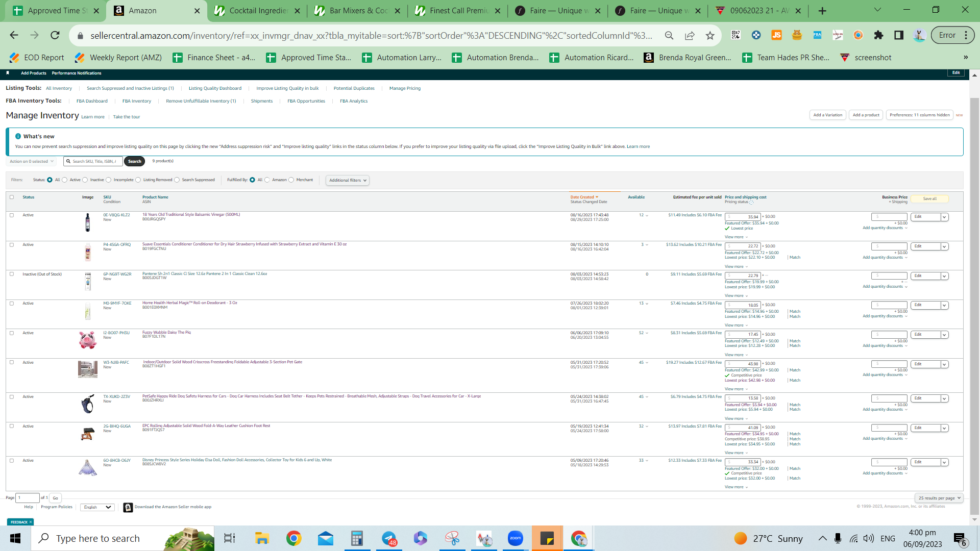Screen dimensions: 980x551
Task: Open the Mail app in taskbar
Action: 325,538
